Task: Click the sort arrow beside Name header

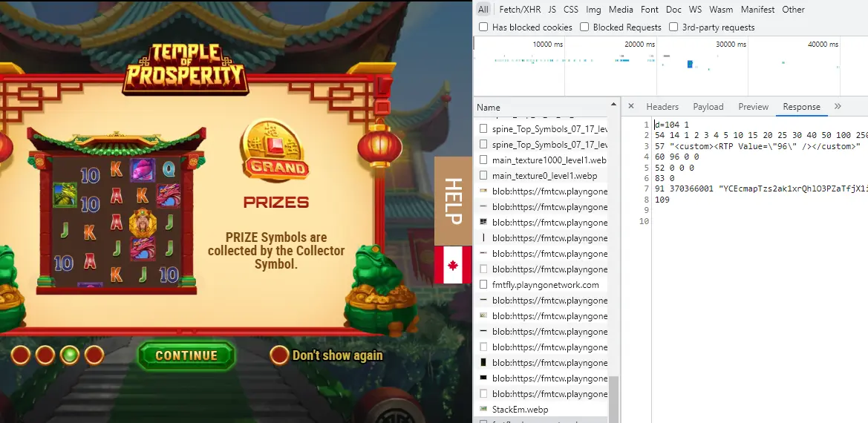Action: (613, 105)
